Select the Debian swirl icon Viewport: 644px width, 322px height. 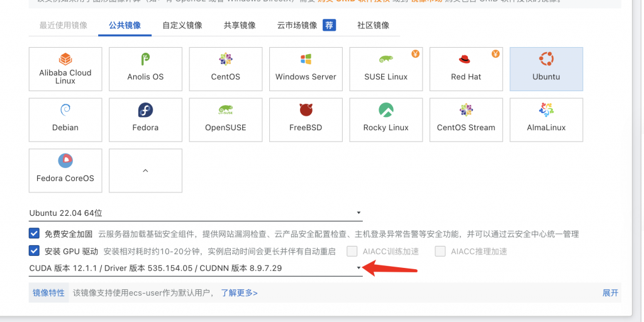tap(65, 109)
